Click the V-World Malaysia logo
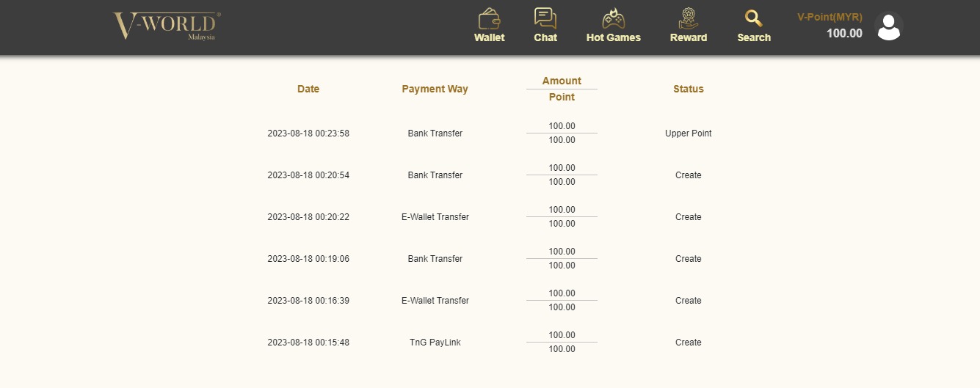 (x=167, y=26)
